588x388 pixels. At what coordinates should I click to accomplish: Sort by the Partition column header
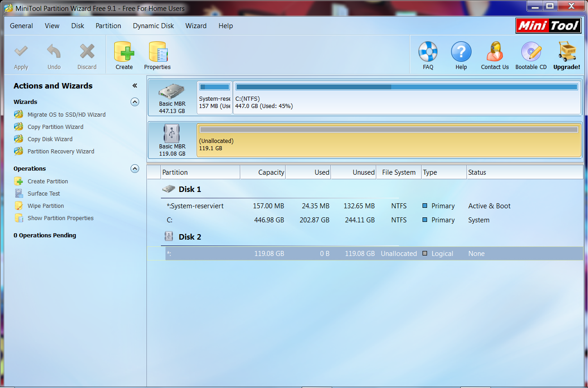(200, 172)
